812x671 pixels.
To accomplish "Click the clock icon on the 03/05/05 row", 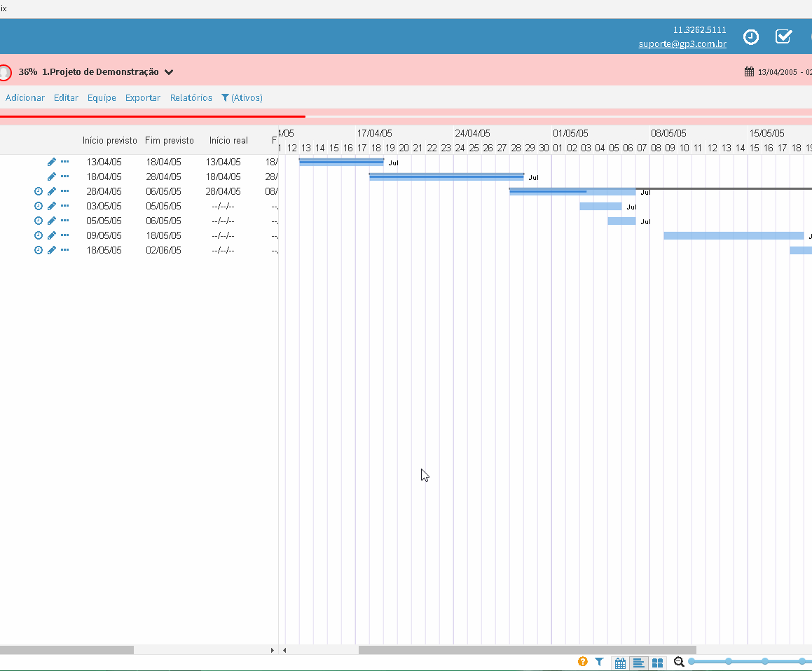I will pyautogui.click(x=39, y=206).
